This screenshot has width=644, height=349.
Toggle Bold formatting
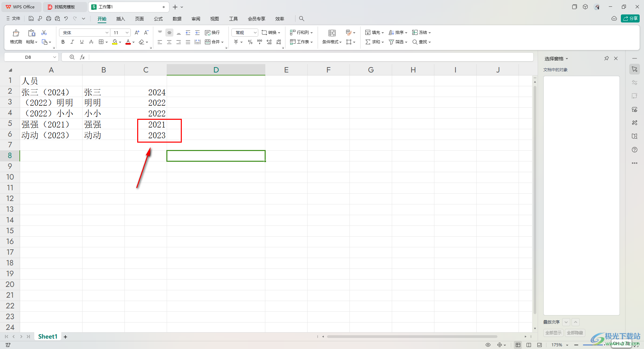63,42
